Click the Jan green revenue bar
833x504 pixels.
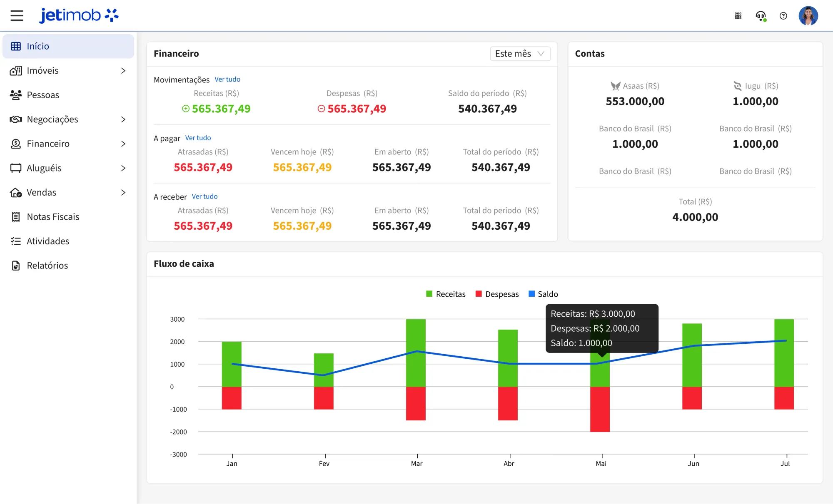click(x=232, y=364)
